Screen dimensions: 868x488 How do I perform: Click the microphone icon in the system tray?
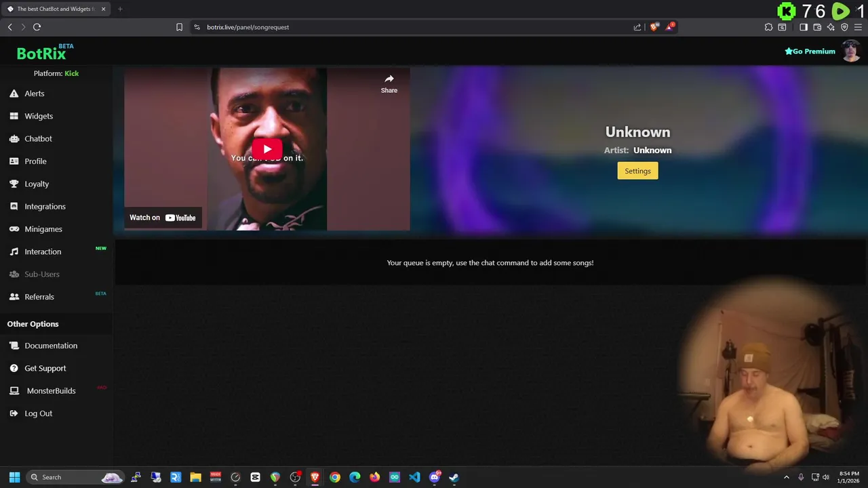(x=801, y=477)
